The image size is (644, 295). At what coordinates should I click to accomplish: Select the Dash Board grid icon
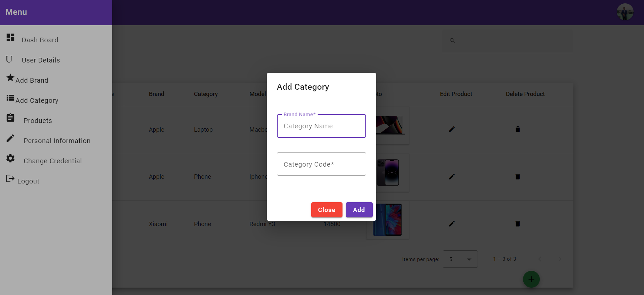(x=10, y=38)
